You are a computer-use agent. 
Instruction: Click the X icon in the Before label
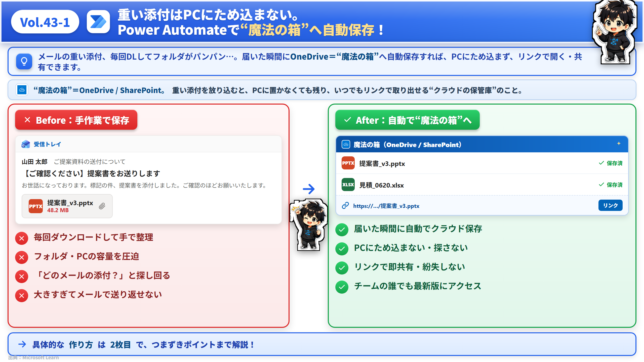(27, 120)
